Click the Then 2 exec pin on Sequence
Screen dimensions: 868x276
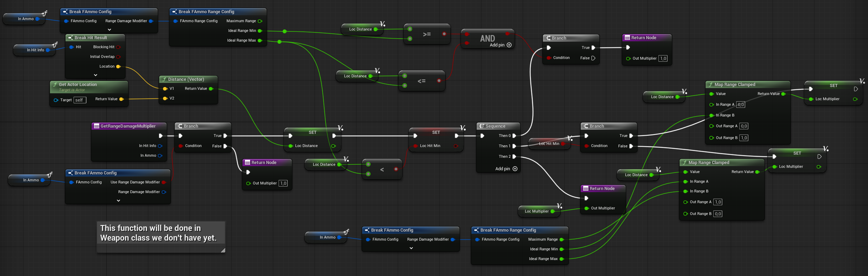click(514, 157)
